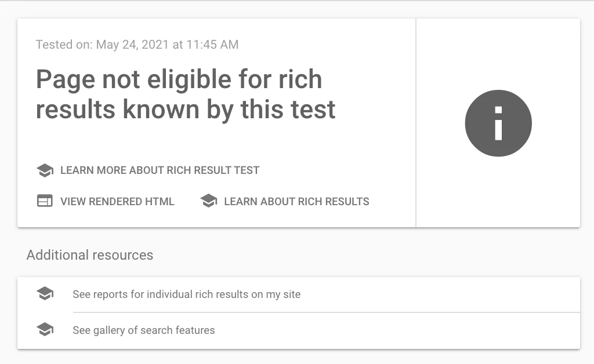594x364 pixels.
Task: Click the Tested on label text
Action: (x=64, y=45)
